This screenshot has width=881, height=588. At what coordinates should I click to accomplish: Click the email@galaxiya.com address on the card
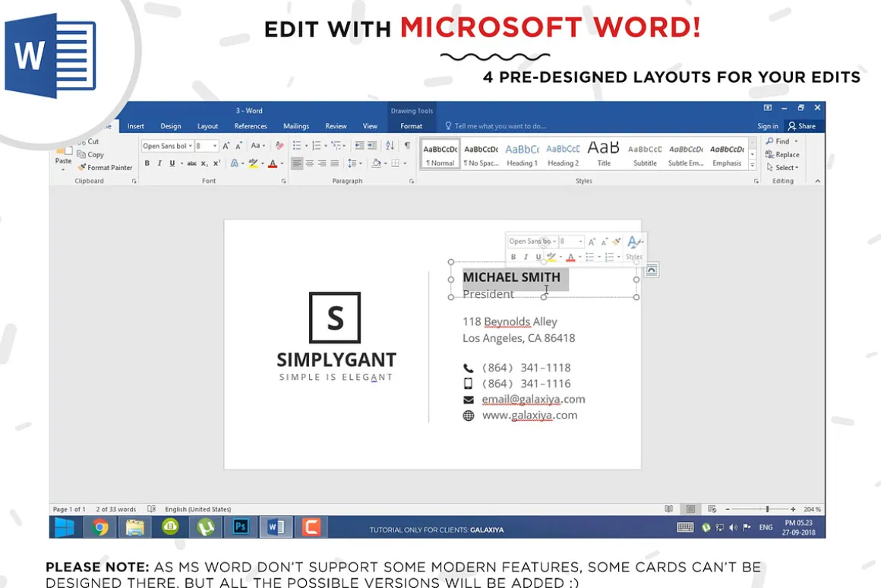coord(533,399)
